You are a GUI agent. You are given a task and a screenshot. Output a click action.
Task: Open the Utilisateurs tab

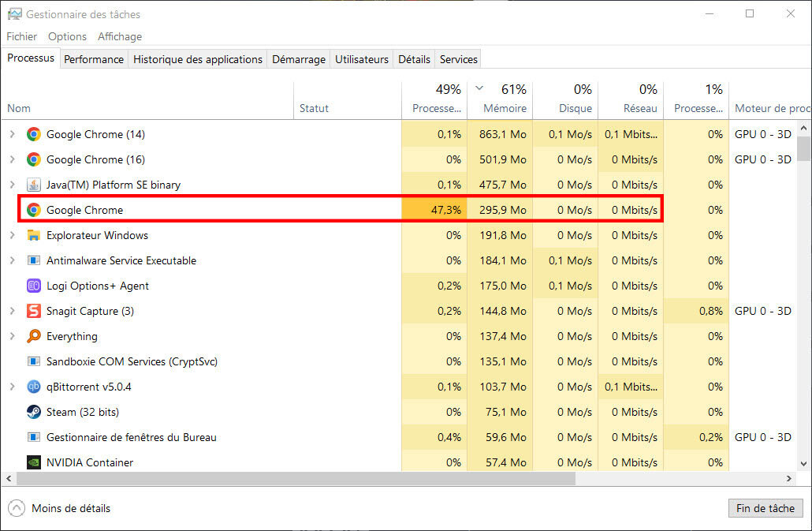tap(362, 59)
